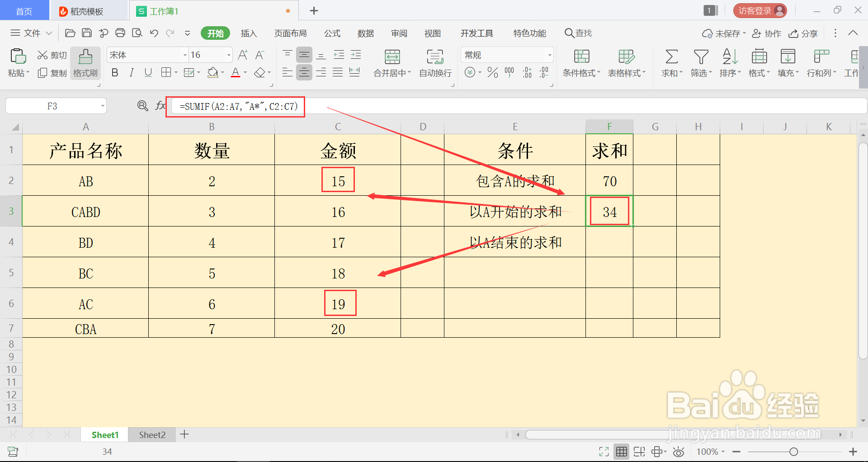Open Conditional Formatting icon
Screen dimensions: 868x462
582,57
